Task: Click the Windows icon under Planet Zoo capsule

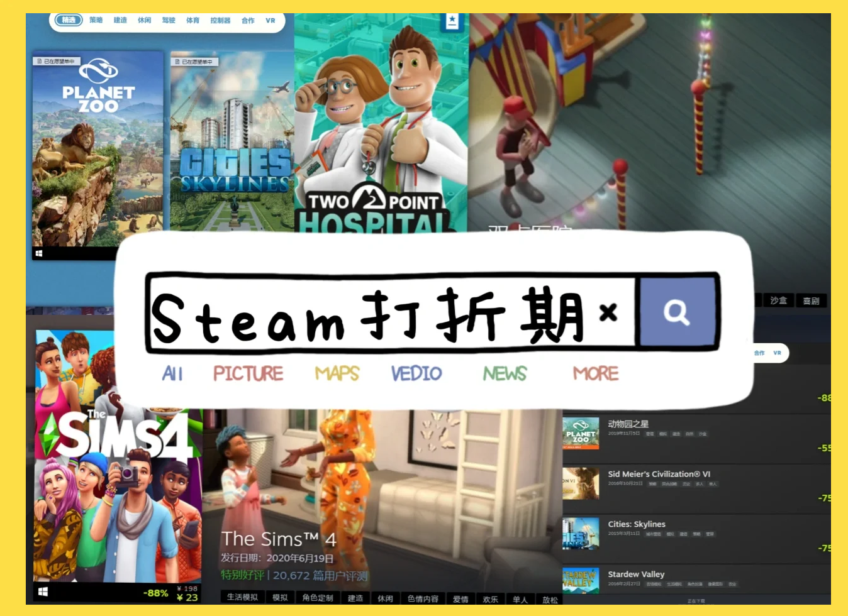Action: (39, 253)
